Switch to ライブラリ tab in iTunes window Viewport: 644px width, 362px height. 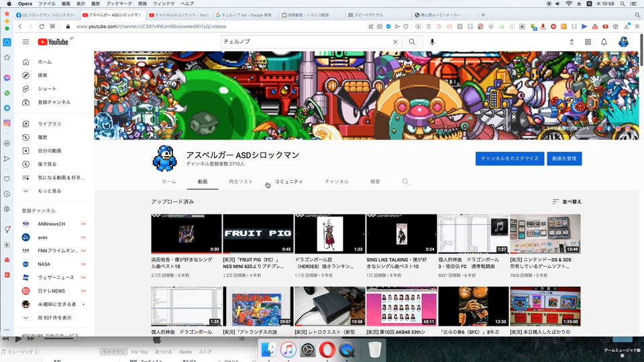(113, 352)
